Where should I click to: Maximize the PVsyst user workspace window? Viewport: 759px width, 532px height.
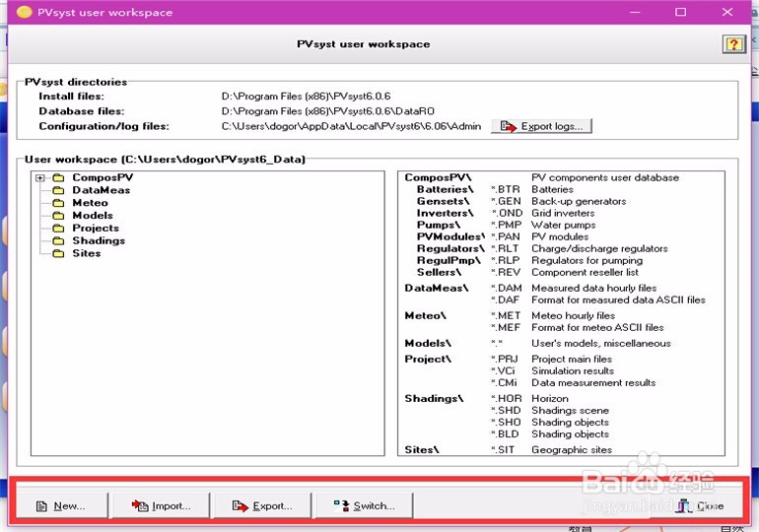click(680, 12)
